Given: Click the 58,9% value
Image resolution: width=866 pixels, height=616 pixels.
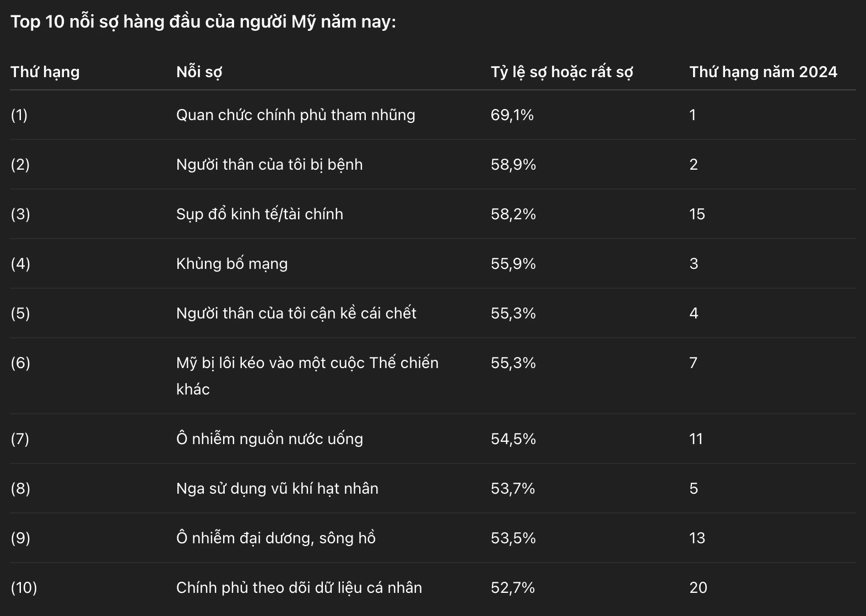Looking at the screenshot, I should 513,164.
